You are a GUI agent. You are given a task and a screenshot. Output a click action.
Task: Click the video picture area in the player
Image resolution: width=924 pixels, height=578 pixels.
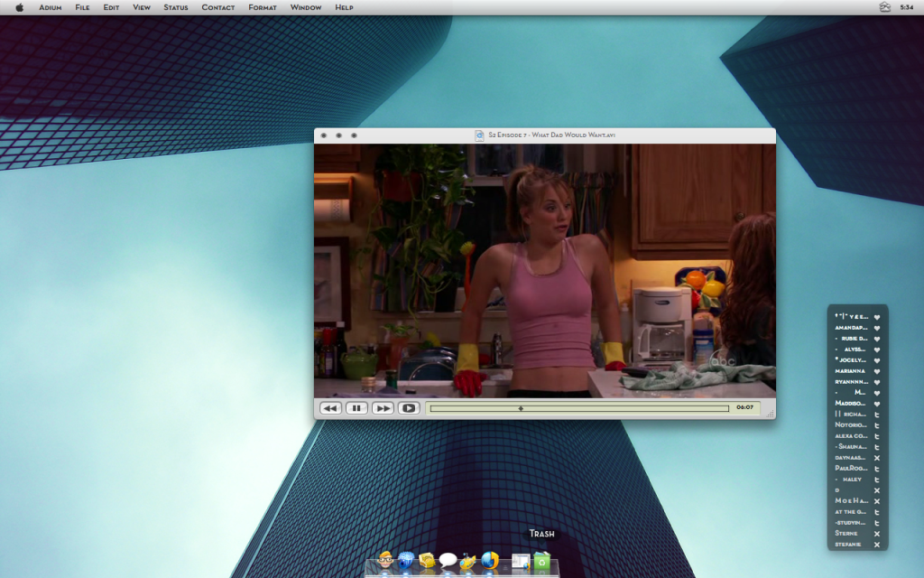(x=544, y=271)
